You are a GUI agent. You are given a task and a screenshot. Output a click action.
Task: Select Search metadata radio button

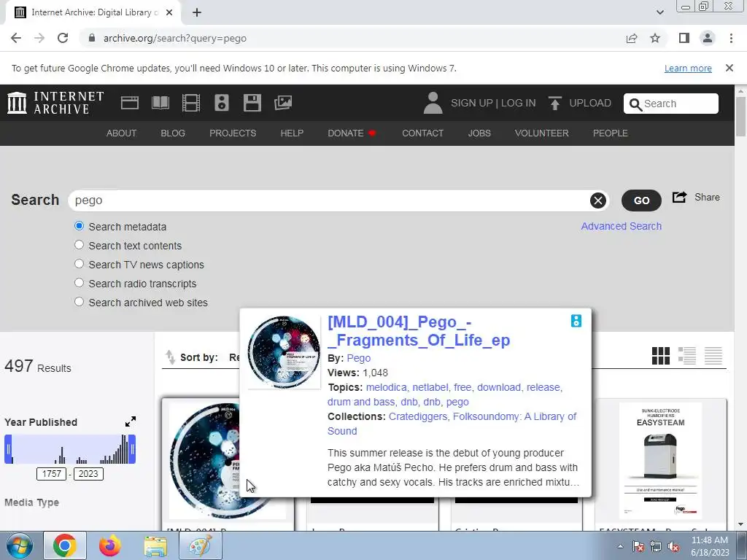point(79,226)
